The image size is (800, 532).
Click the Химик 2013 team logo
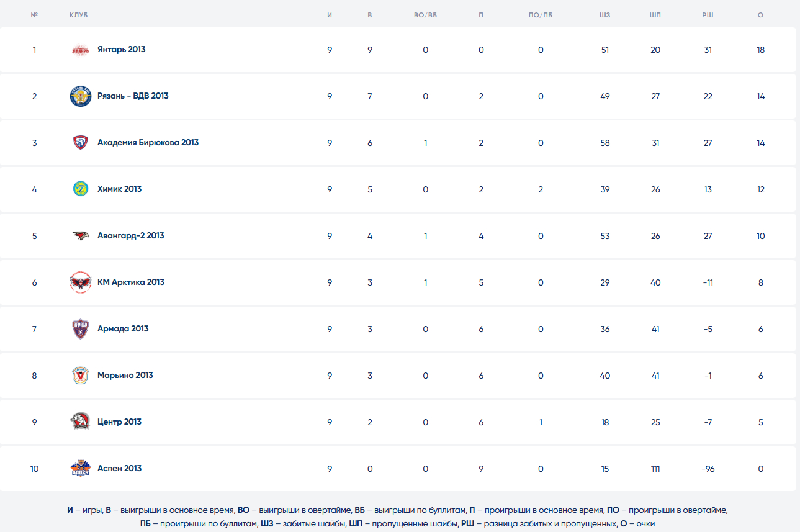[x=81, y=189]
